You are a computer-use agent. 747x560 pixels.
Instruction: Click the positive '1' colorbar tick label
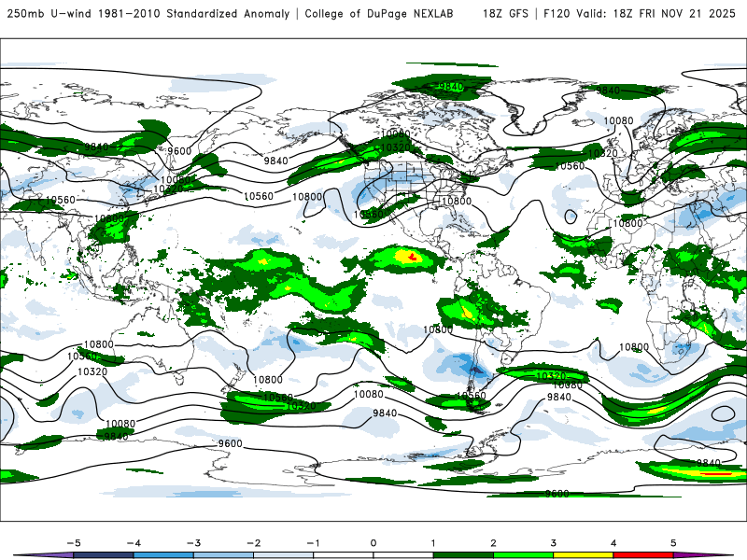pos(433,543)
